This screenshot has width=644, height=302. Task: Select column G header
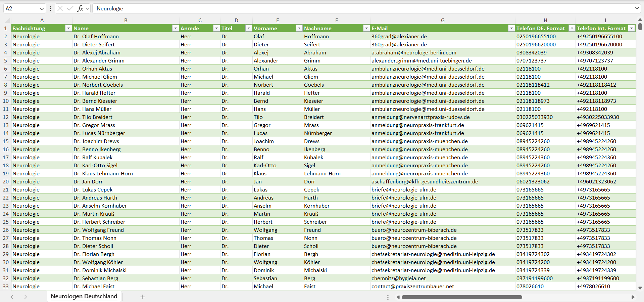pyautogui.click(x=443, y=20)
